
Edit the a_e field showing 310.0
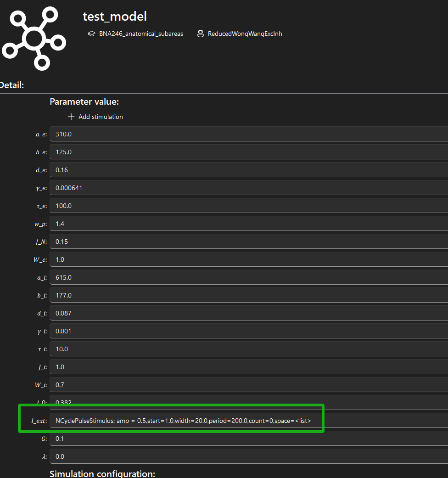249,134
